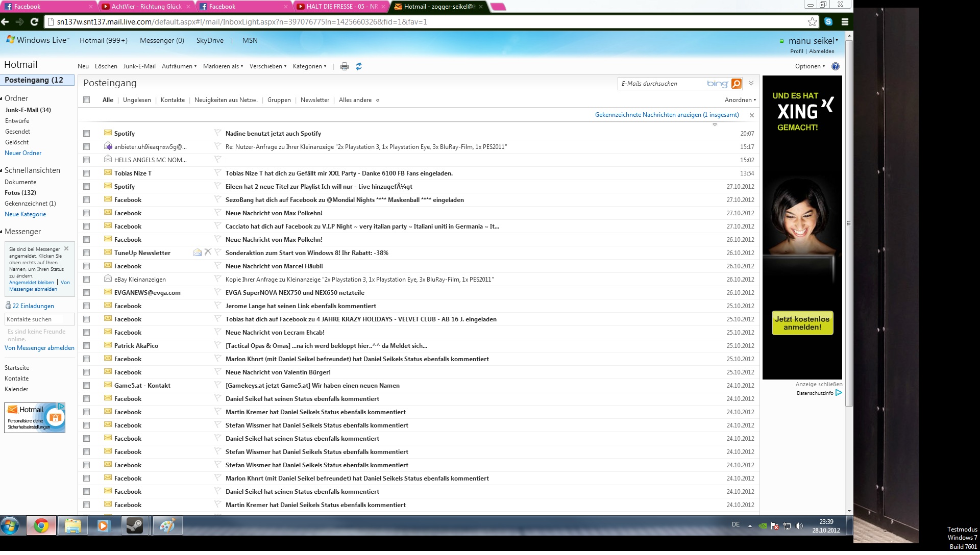Open the Markieren als dropdown
This screenshot has height=555, width=980.
(223, 66)
